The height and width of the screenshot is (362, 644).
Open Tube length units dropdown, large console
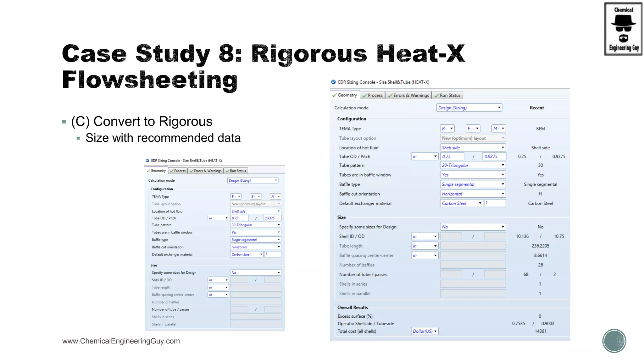coord(425,246)
